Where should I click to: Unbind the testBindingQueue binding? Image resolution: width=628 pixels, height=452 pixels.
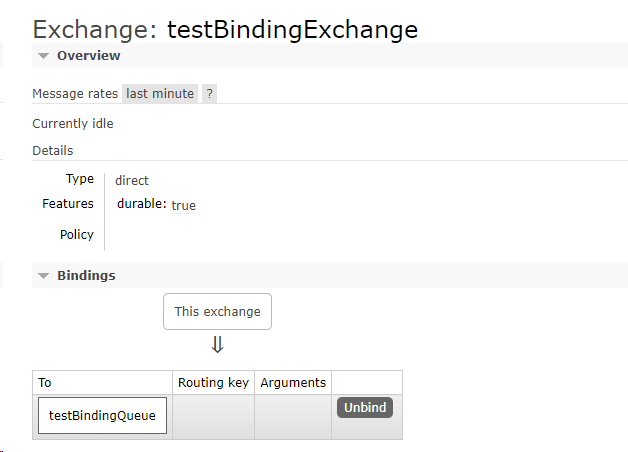365,408
